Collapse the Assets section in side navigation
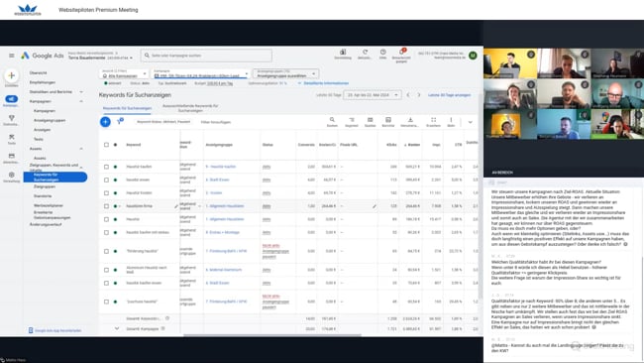This screenshot has height=363, width=644. [81, 149]
